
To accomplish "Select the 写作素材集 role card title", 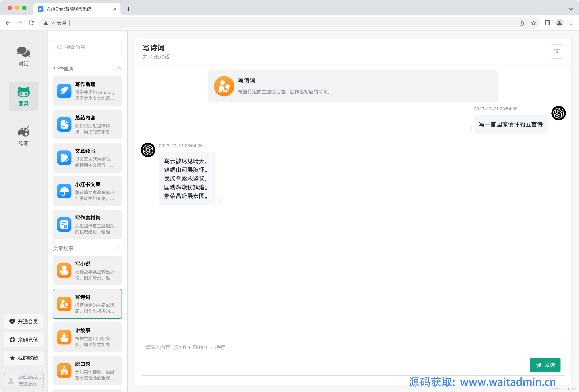I will click(88, 218).
